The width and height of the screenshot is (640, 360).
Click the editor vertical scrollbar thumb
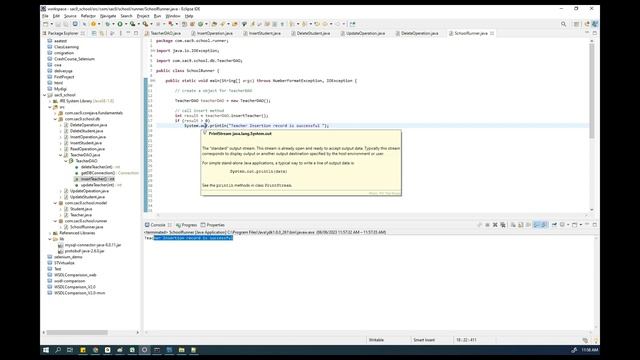click(x=592, y=92)
